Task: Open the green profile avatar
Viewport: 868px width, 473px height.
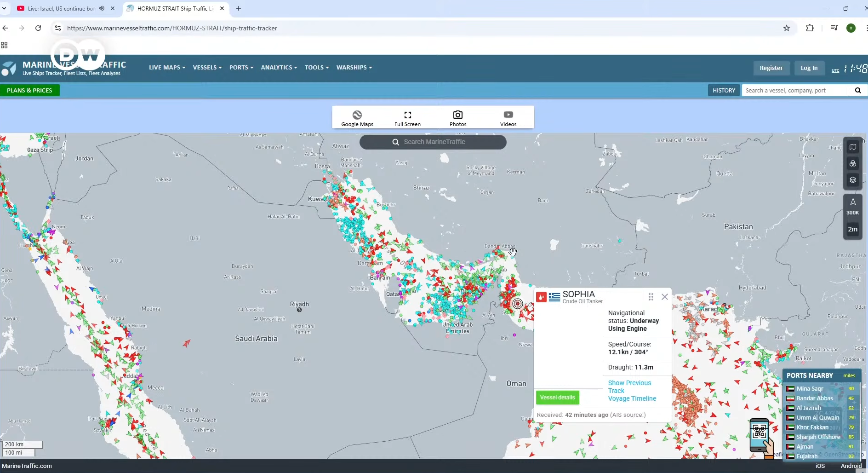Action: pyautogui.click(x=851, y=28)
